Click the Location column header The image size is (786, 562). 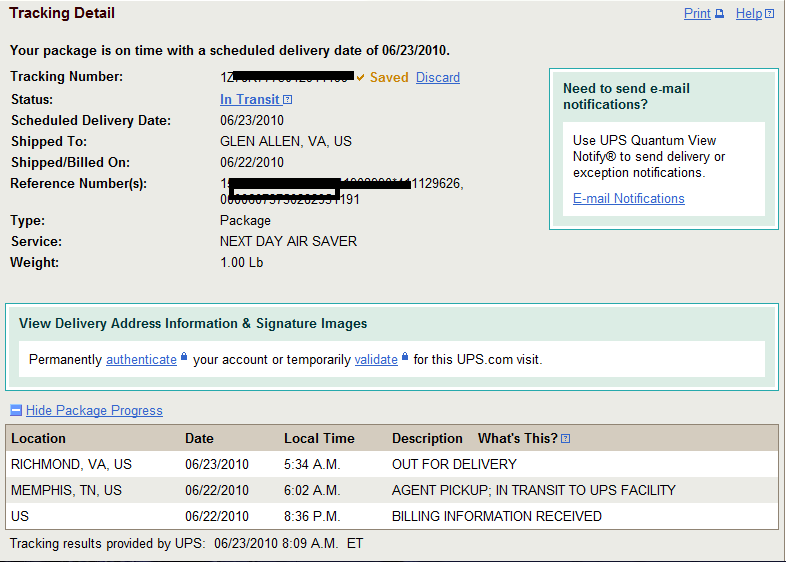pyautogui.click(x=38, y=438)
